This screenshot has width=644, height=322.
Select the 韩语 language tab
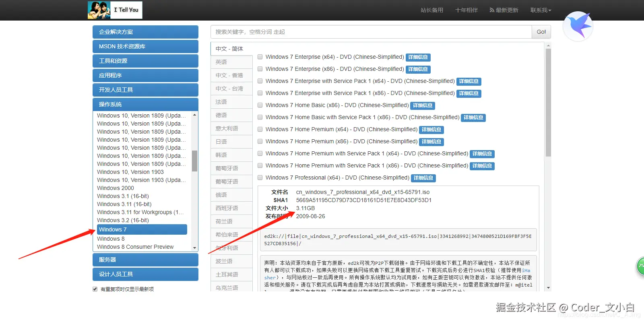(x=231, y=155)
